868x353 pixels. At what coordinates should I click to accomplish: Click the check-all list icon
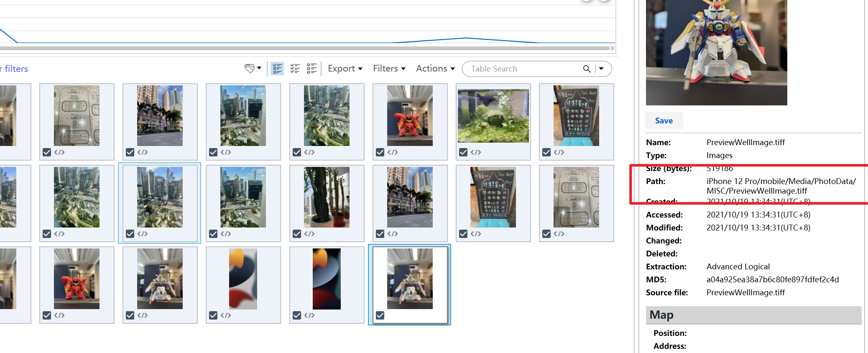point(295,69)
